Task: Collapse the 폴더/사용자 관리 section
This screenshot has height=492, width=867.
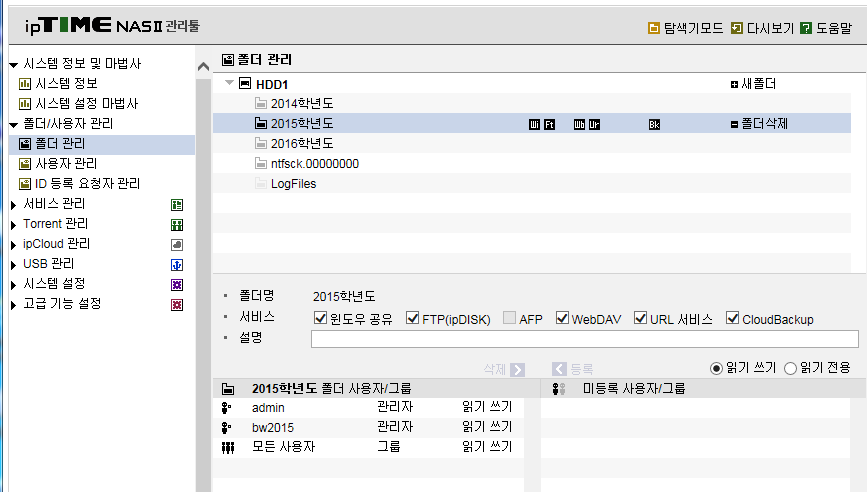Action: point(14,125)
